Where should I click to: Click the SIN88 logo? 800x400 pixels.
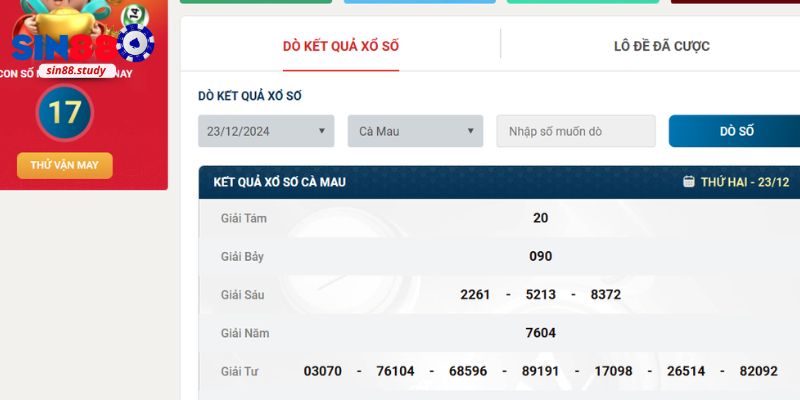tap(60, 47)
